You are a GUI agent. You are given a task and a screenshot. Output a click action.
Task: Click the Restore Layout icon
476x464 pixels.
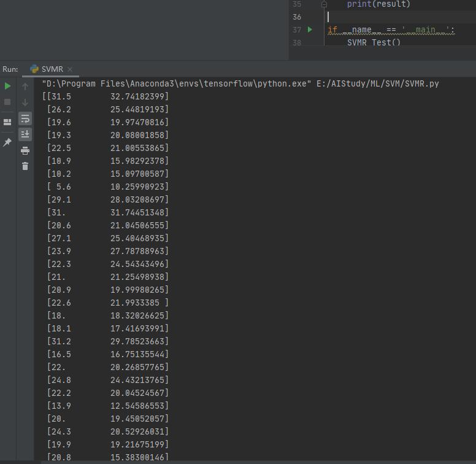pyautogui.click(x=7, y=122)
